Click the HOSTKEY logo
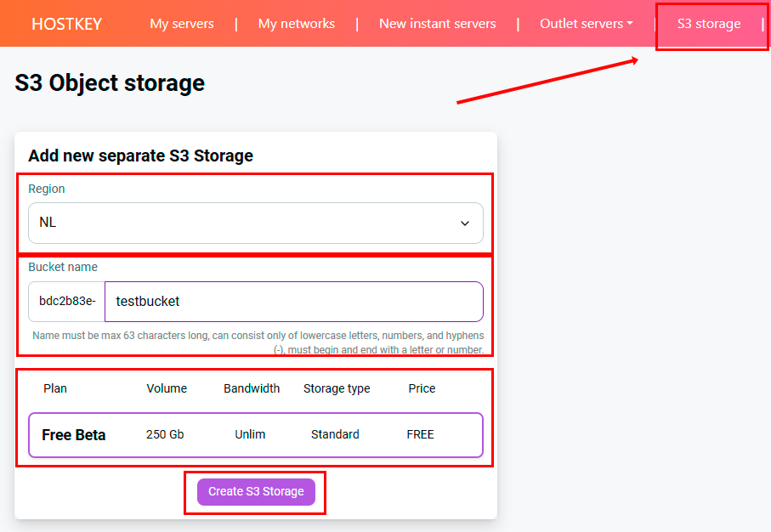771x532 pixels. (66, 24)
